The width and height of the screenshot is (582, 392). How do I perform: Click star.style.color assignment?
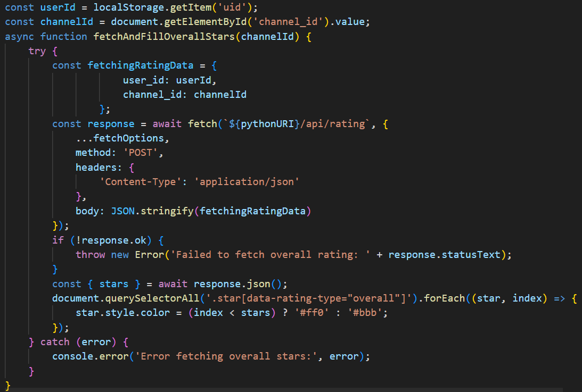(x=122, y=313)
